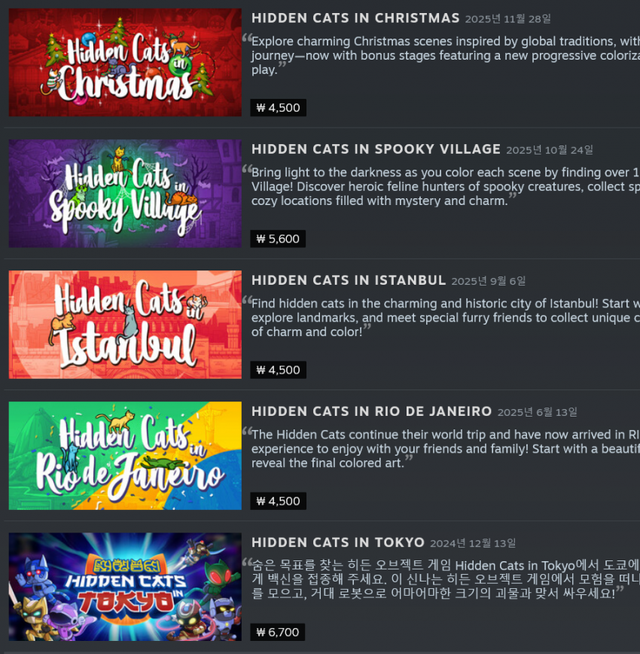Select the ₩ 5,600 price for Spooky Village
640x654 pixels.
pos(278,239)
